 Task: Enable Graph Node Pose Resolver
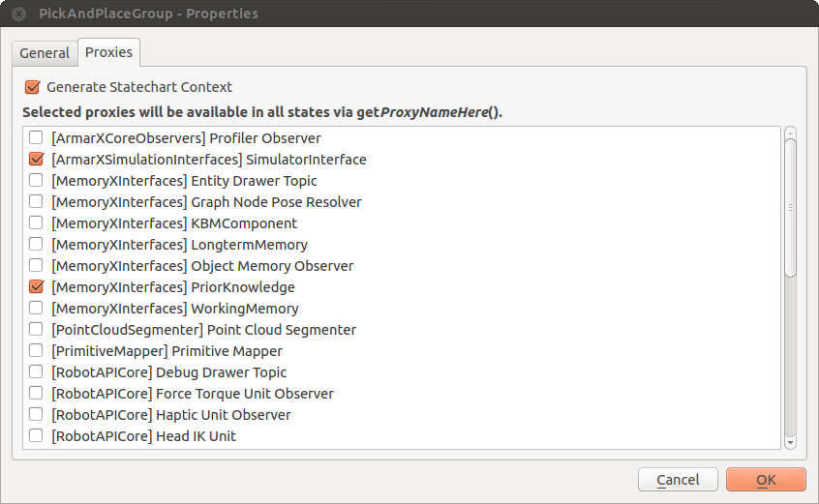(x=36, y=201)
